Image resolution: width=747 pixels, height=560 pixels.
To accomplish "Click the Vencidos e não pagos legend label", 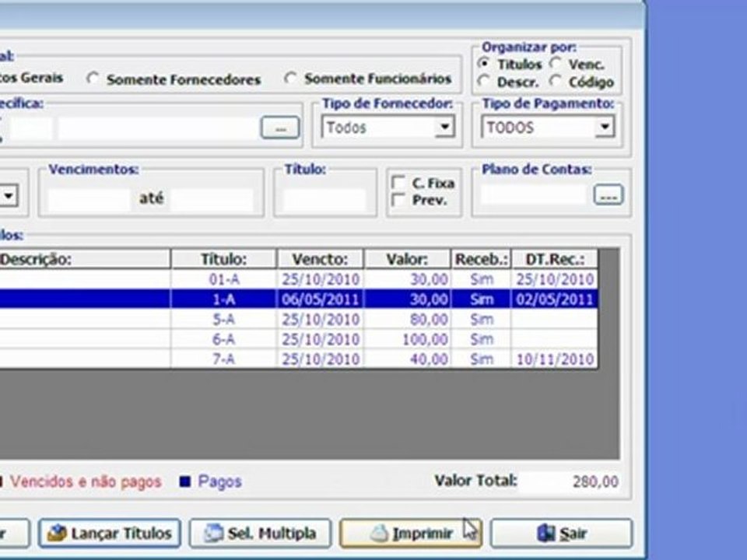I will 86,481.
